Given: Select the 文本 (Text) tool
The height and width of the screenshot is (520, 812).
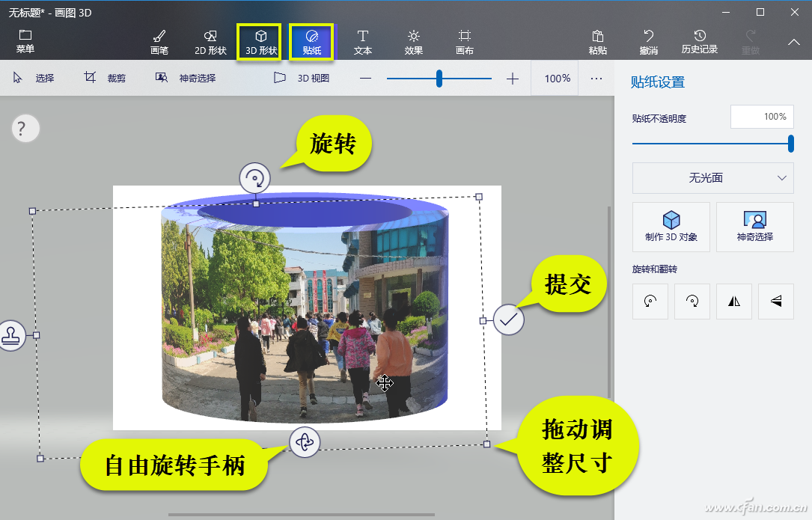Looking at the screenshot, I should tap(363, 41).
